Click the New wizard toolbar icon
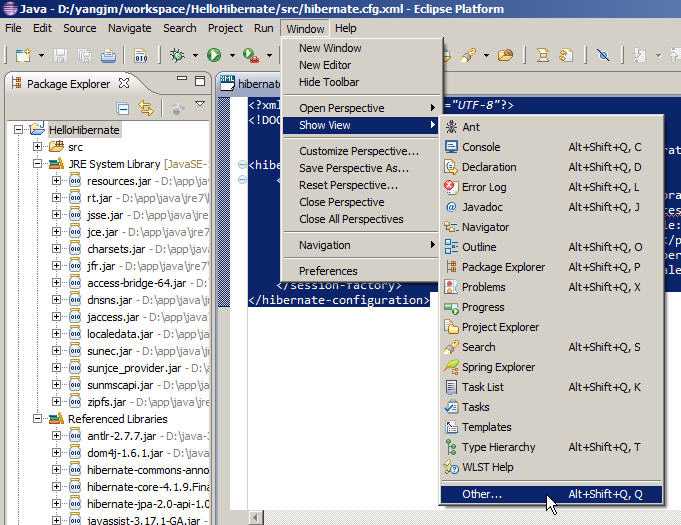681x525 pixels. coord(23,56)
